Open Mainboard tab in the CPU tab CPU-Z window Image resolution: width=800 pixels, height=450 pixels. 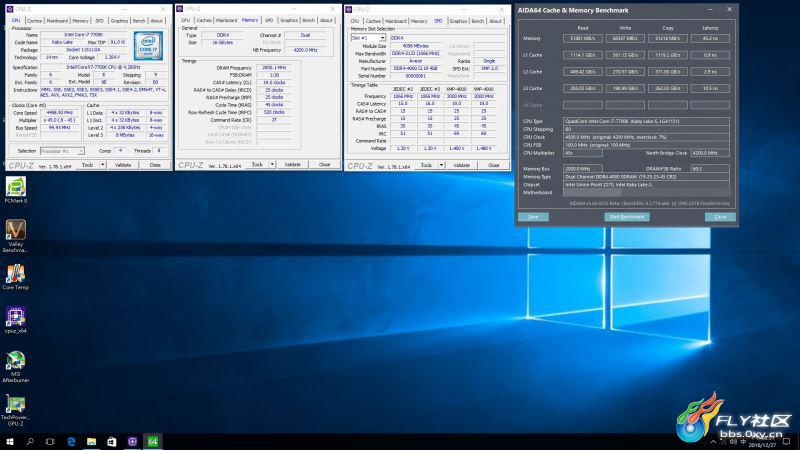point(57,21)
